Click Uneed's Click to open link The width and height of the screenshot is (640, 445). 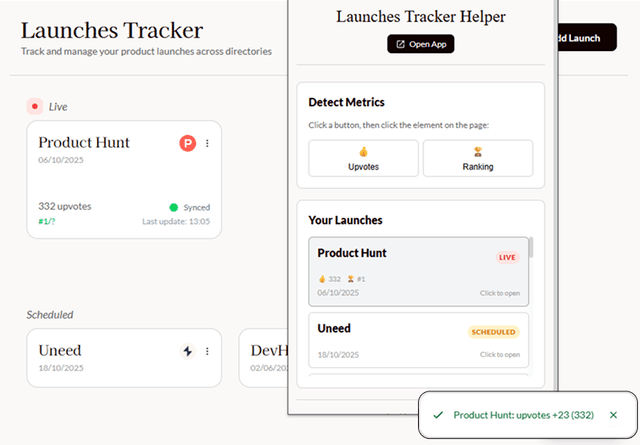click(500, 355)
